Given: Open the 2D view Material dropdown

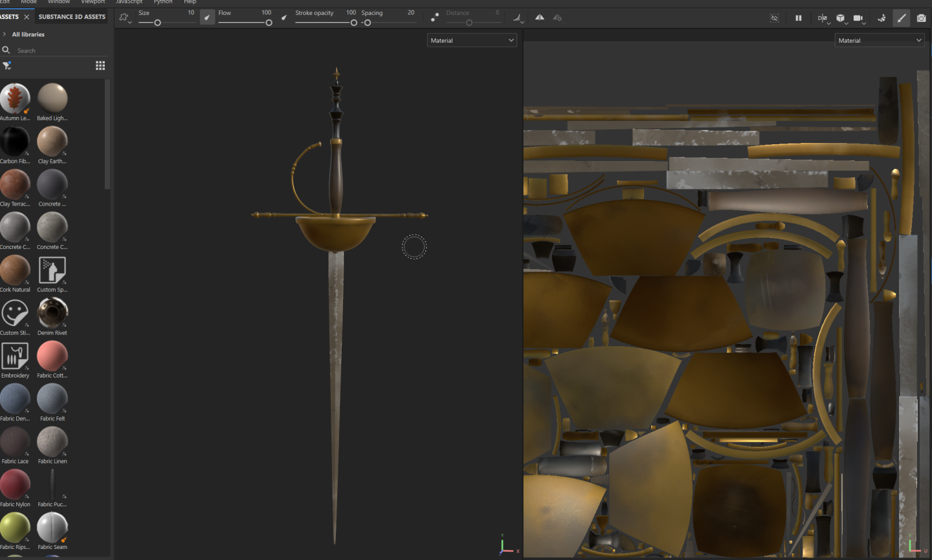Looking at the screenshot, I should [x=880, y=40].
